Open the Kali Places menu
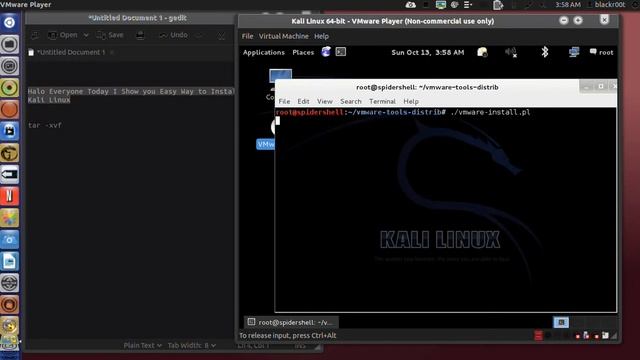Image resolution: width=640 pixels, height=360 pixels. tap(303, 52)
